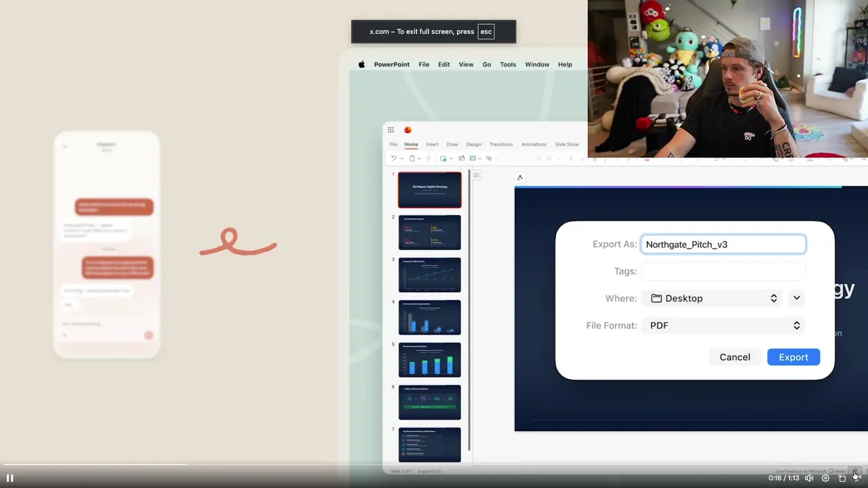This screenshot has height=488, width=868.
Task: Open the Window menu
Action: click(x=537, y=64)
